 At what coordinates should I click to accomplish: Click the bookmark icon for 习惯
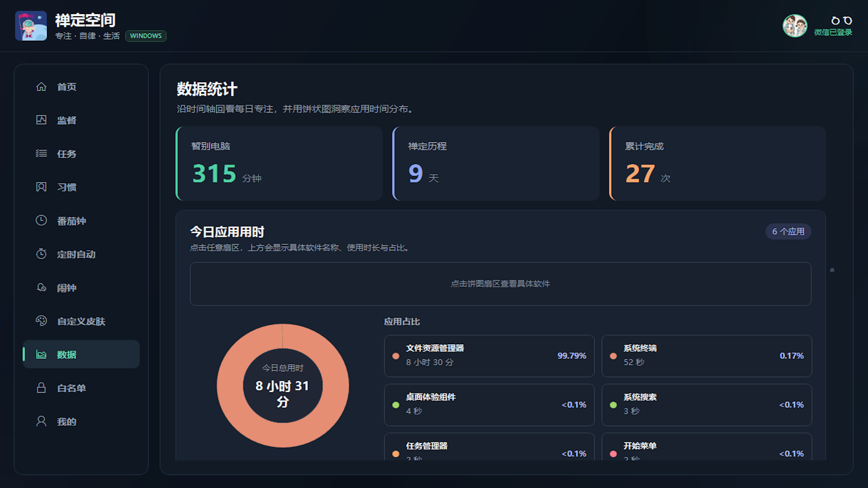point(41,187)
